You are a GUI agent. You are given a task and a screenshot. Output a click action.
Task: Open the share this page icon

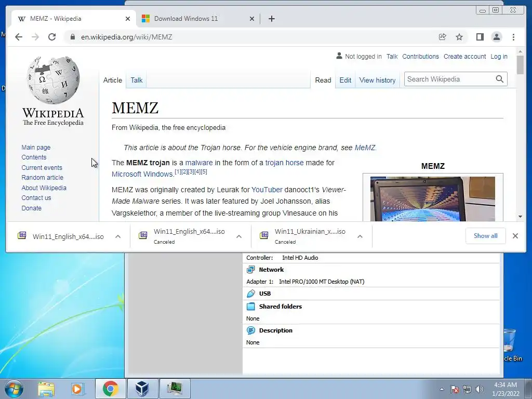coord(443,37)
